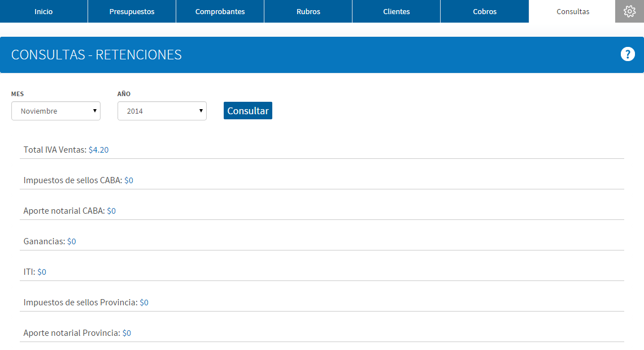644x350 pixels.
Task: Click the Consultas - Retenciones header title
Action: click(x=97, y=55)
